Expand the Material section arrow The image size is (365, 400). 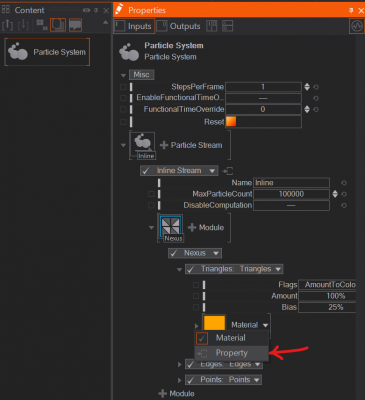(x=197, y=326)
